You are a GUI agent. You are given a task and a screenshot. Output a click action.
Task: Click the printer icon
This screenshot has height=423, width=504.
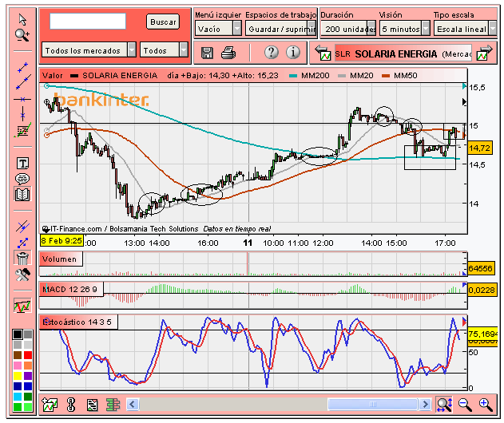tap(228, 53)
